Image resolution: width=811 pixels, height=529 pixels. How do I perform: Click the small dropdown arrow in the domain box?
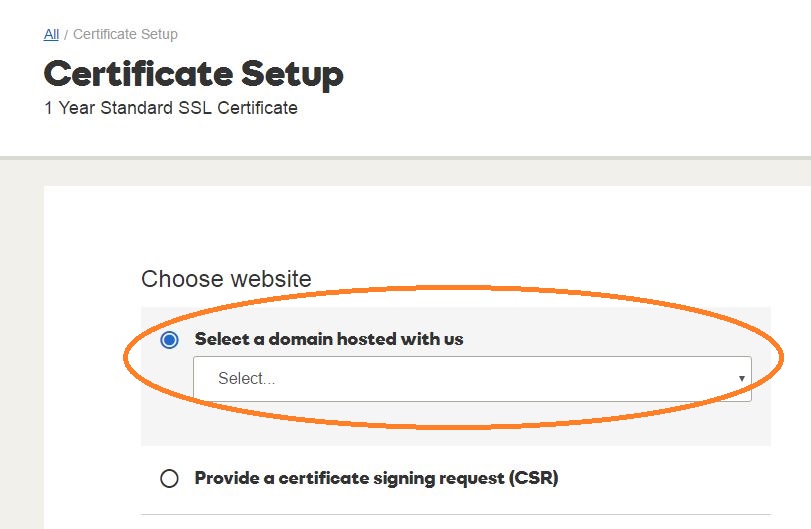741,379
